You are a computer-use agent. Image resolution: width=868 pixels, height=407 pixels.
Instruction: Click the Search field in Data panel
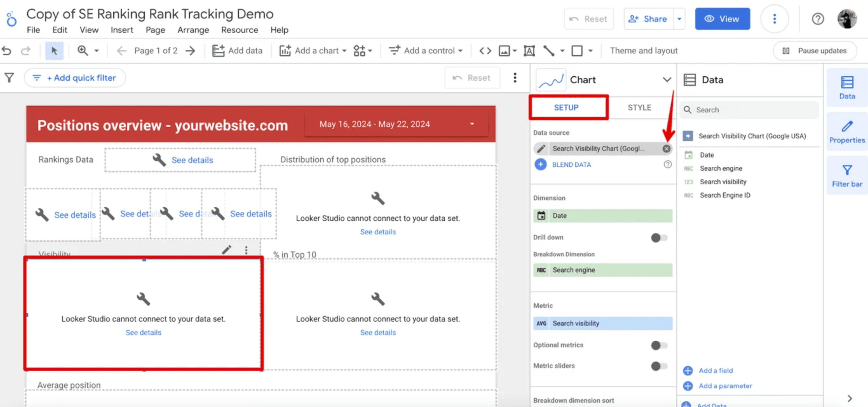point(750,110)
